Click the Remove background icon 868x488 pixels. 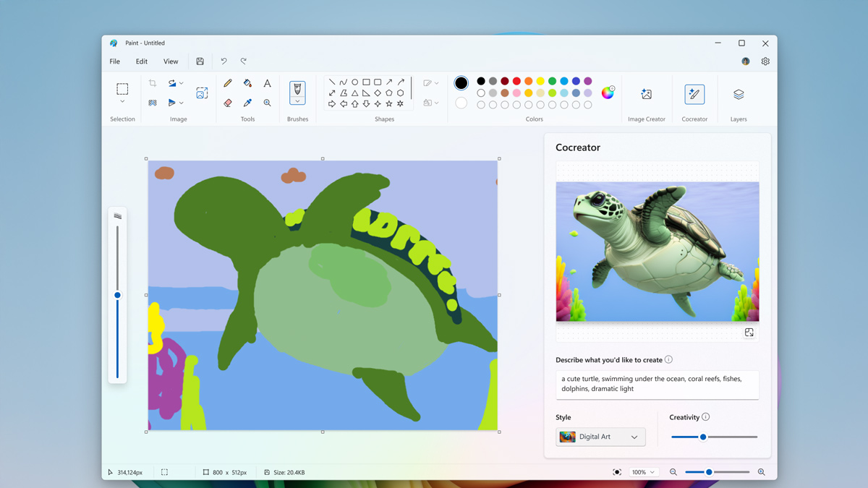153,103
